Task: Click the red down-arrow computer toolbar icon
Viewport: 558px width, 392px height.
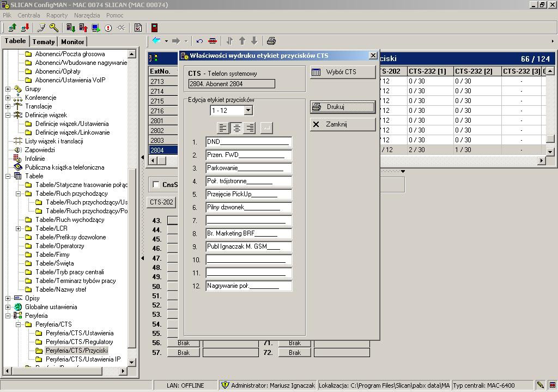Action: coord(25,27)
